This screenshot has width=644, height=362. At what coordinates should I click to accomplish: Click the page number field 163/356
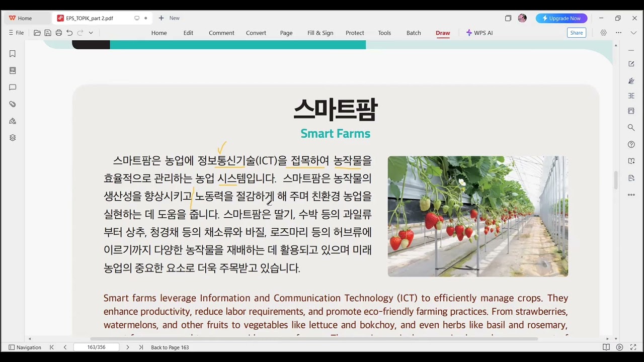click(x=96, y=347)
